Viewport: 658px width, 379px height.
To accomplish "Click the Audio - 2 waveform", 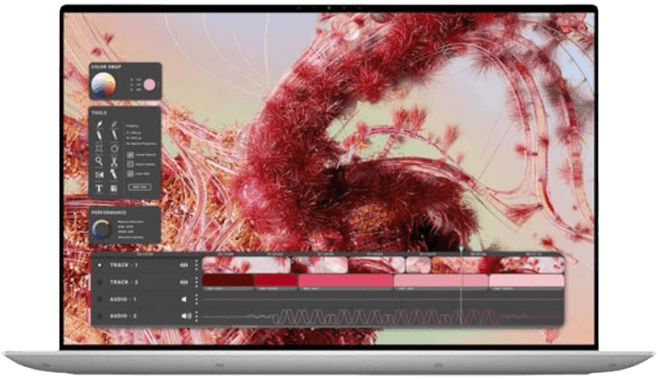I will pyautogui.click(x=382, y=317).
